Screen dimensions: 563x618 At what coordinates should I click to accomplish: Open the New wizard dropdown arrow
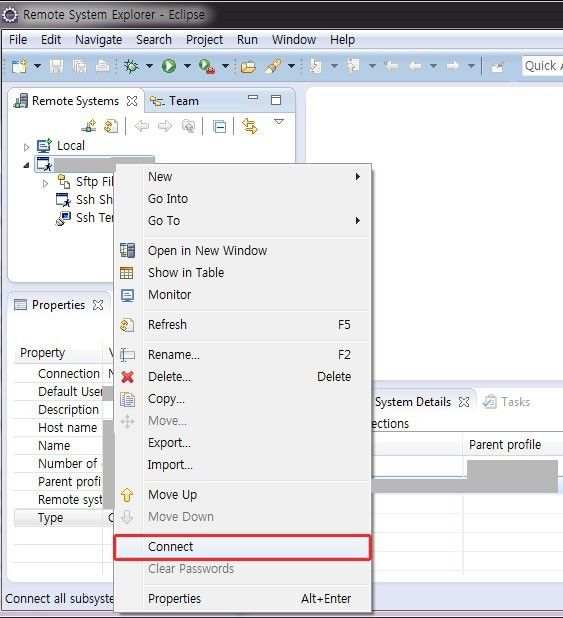tap(37, 66)
